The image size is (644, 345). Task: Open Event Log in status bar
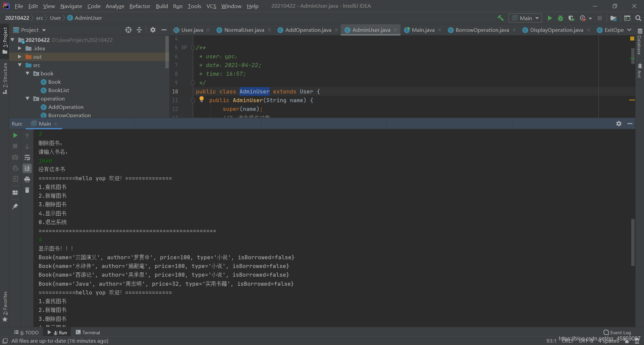617,332
